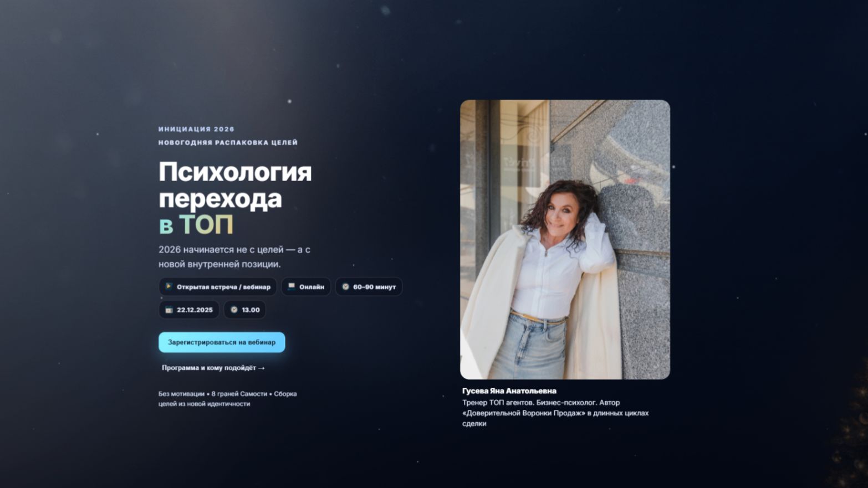Viewport: 868px width, 488px height.
Task: Select the 13.00 time chip
Action: (244, 310)
